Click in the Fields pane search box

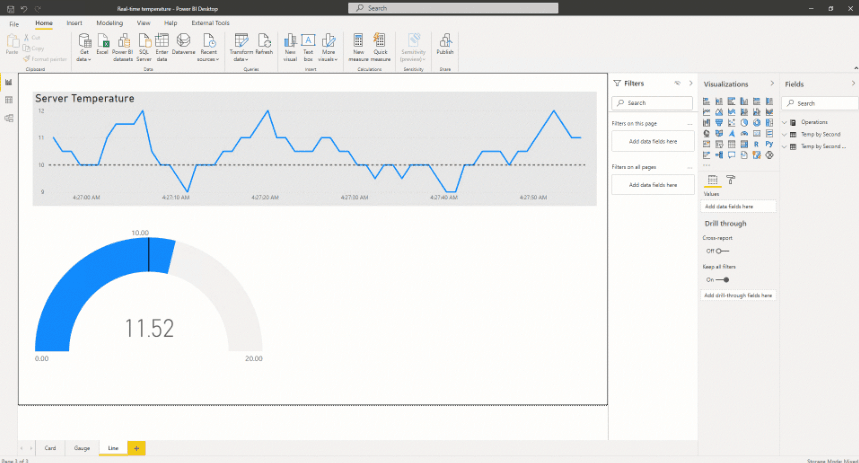pos(820,103)
